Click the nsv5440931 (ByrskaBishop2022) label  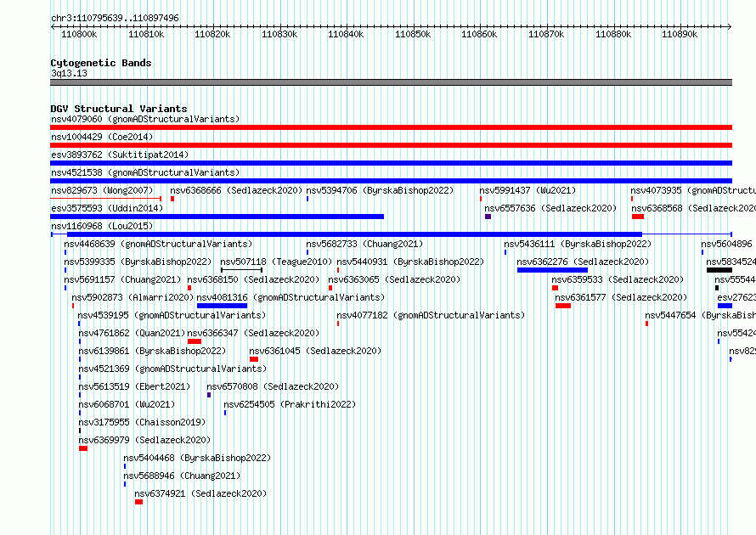pos(410,262)
